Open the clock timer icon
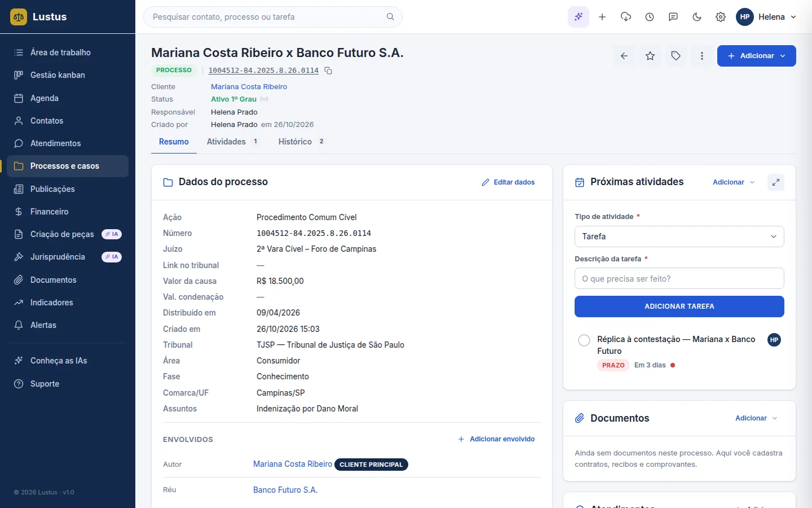The image size is (812, 508). pos(650,17)
